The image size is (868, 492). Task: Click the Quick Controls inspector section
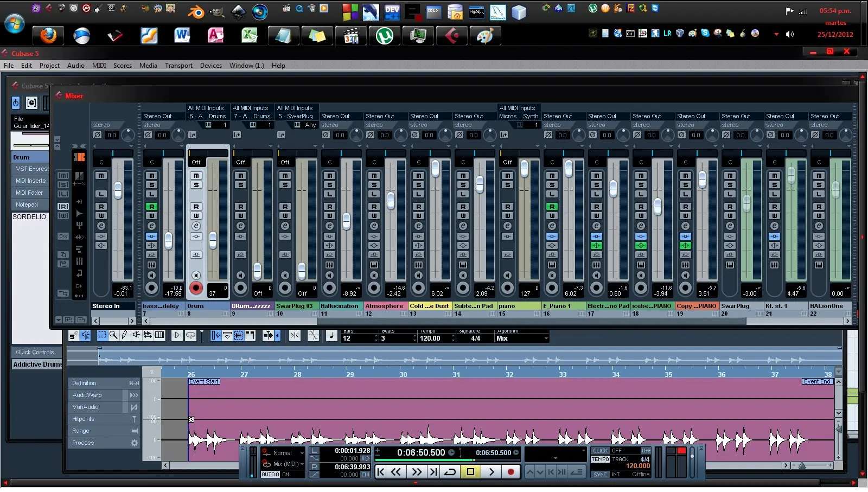37,353
